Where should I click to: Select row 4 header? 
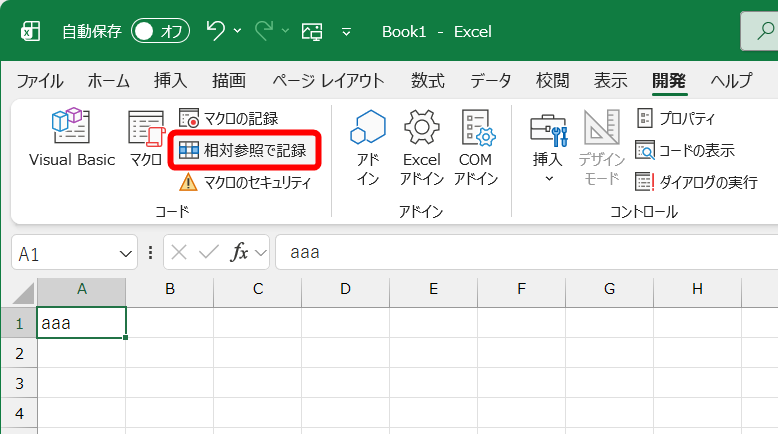19,413
